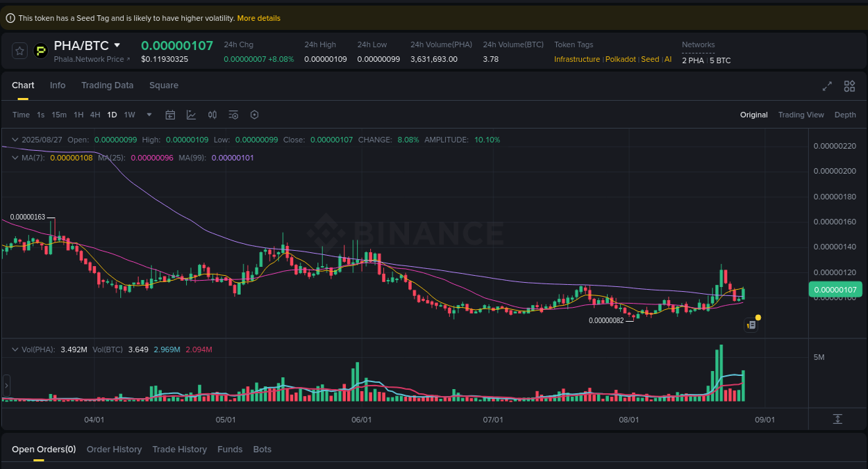This screenshot has width=868, height=469.
Task: Open the Polkadot token tag link
Action: (620, 59)
